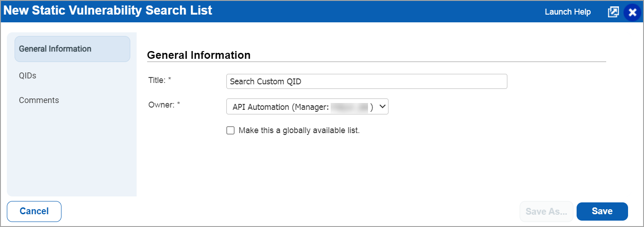Enable the globally available list checkbox
Viewport: 644px width, 227px height.
click(230, 131)
